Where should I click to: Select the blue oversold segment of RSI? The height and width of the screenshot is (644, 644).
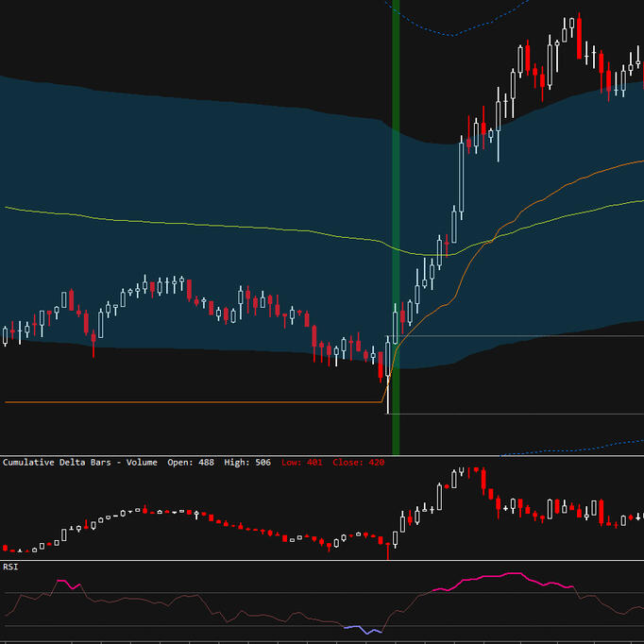[364, 629]
